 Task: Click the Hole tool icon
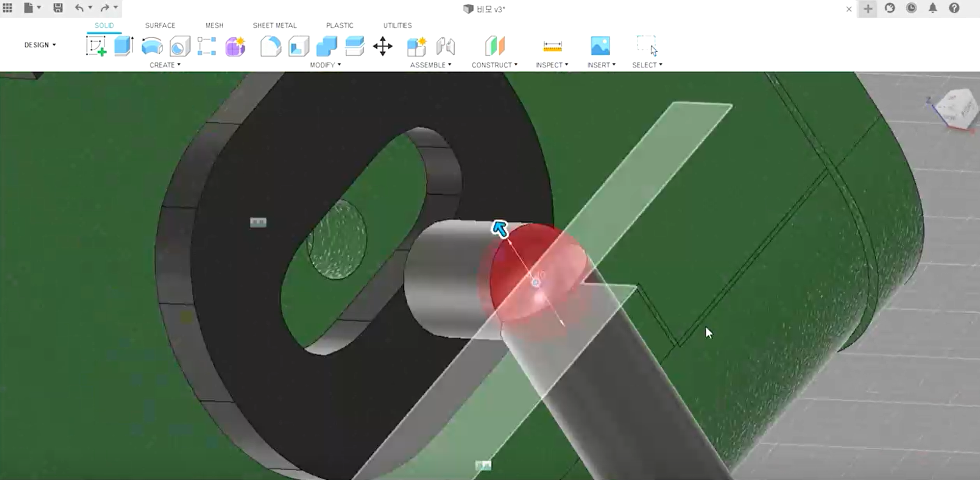point(180,46)
